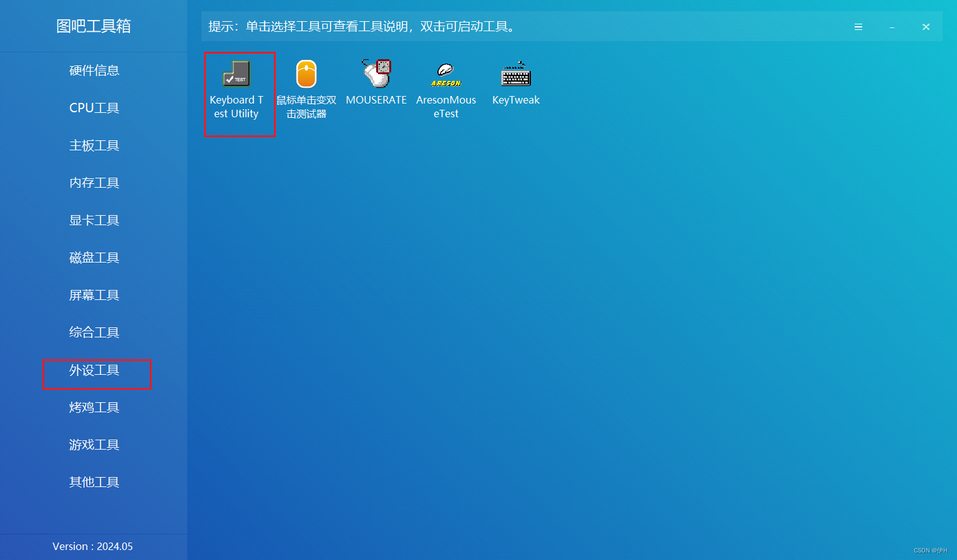Open the 其他工具 category

pos(94,482)
